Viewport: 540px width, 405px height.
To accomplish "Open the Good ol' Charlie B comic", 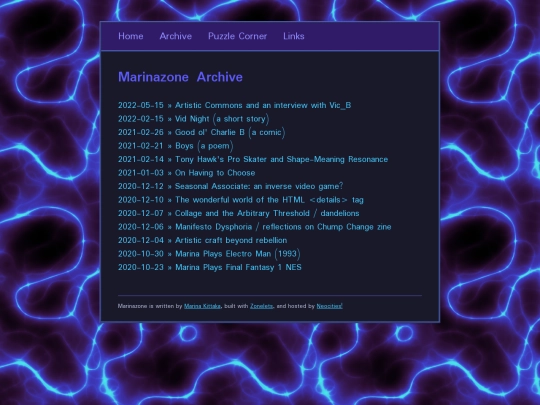I will pyautogui.click(x=230, y=132).
